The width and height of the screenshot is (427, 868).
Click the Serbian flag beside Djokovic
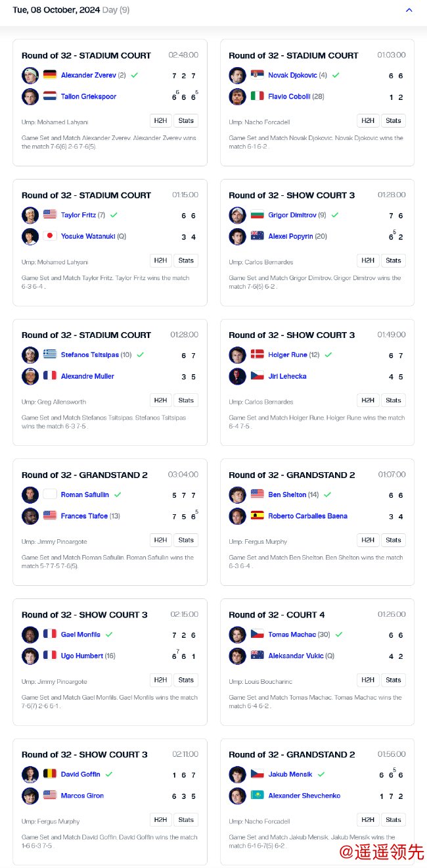tap(258, 76)
